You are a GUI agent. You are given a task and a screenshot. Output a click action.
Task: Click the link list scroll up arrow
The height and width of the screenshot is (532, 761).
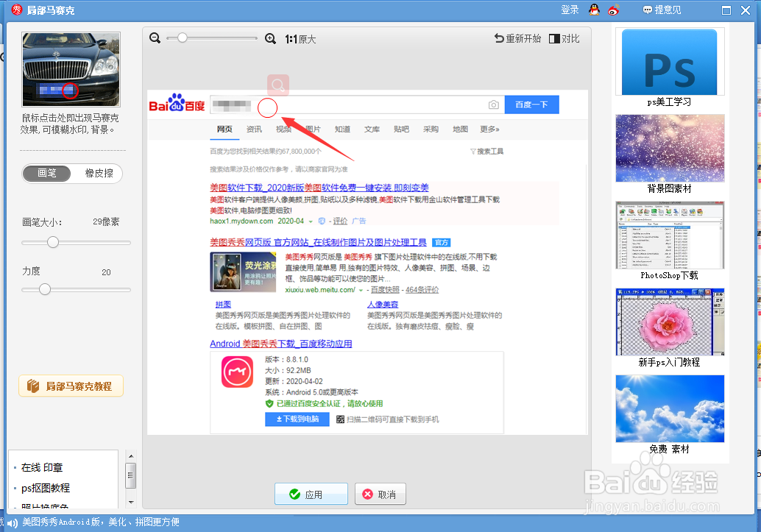tap(130, 455)
